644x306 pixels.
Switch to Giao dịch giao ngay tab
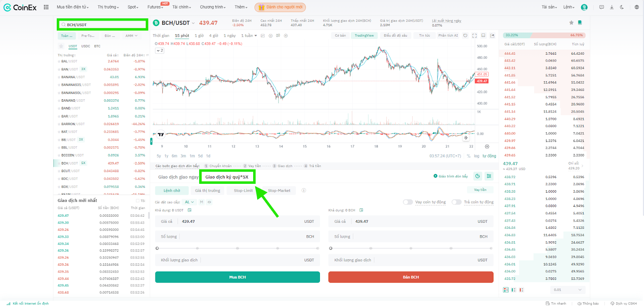tap(178, 177)
